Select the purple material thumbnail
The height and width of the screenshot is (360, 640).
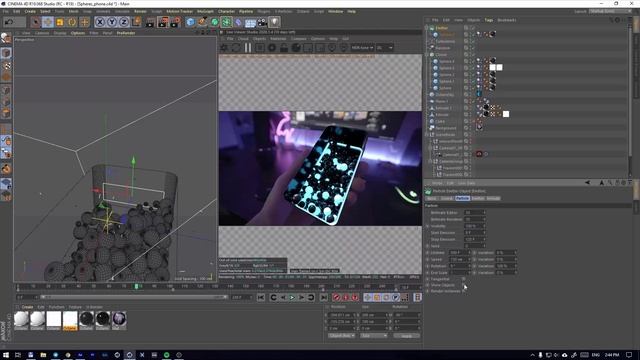coord(119,320)
